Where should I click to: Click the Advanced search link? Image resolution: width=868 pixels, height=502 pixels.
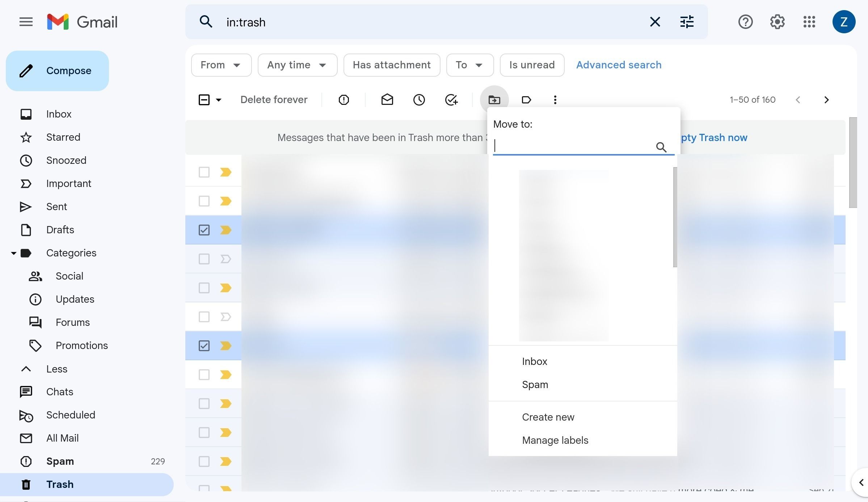pos(619,65)
